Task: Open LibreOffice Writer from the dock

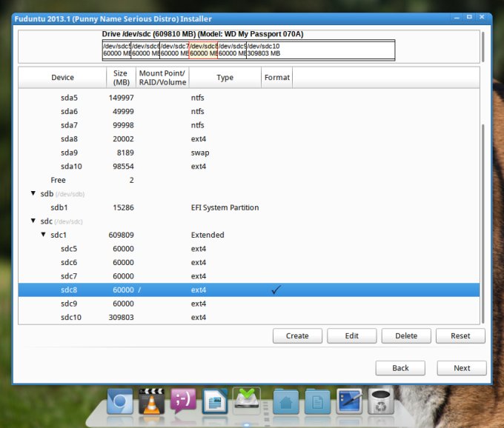Action: (215, 402)
